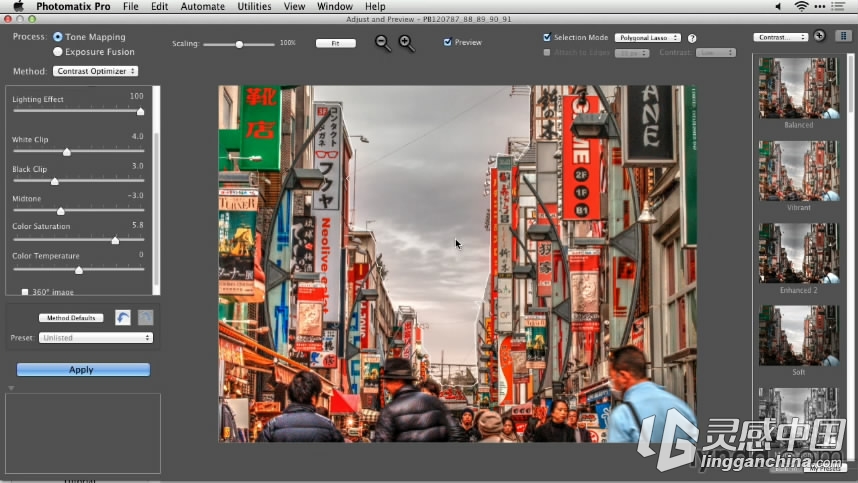Click the Color Saturation value 5.8
858x483 pixels.
(x=138, y=225)
